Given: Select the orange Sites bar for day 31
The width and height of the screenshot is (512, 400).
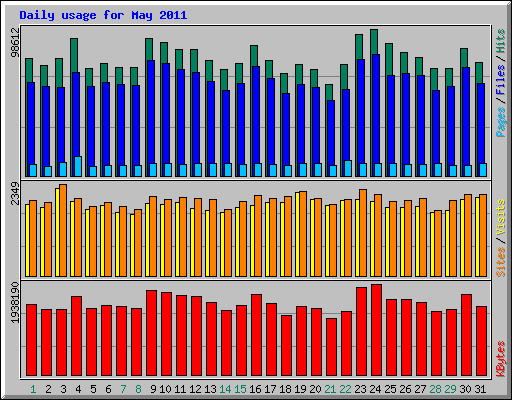Looking at the screenshot, I should pos(483,235).
